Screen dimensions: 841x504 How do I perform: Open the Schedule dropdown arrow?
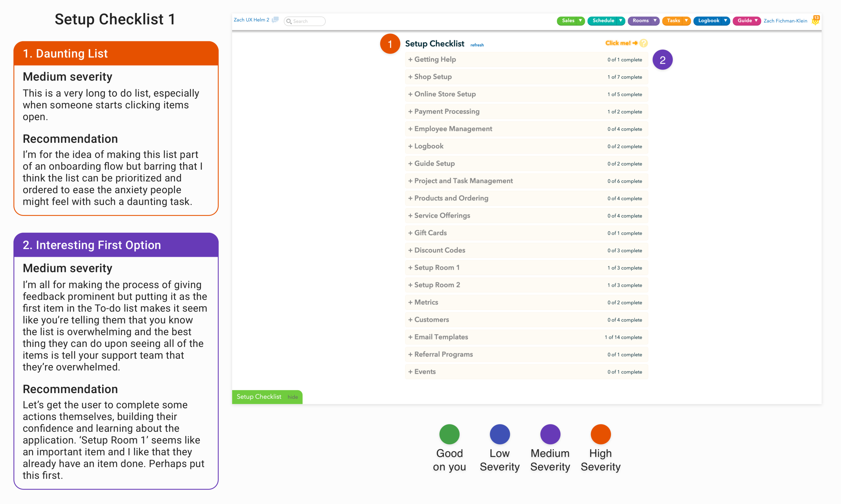[x=620, y=21]
